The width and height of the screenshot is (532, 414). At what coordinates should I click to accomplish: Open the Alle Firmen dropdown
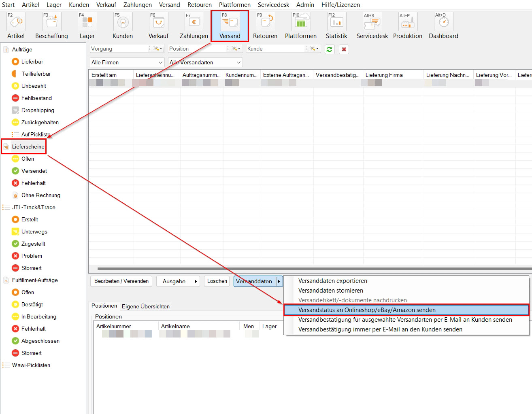coord(127,62)
